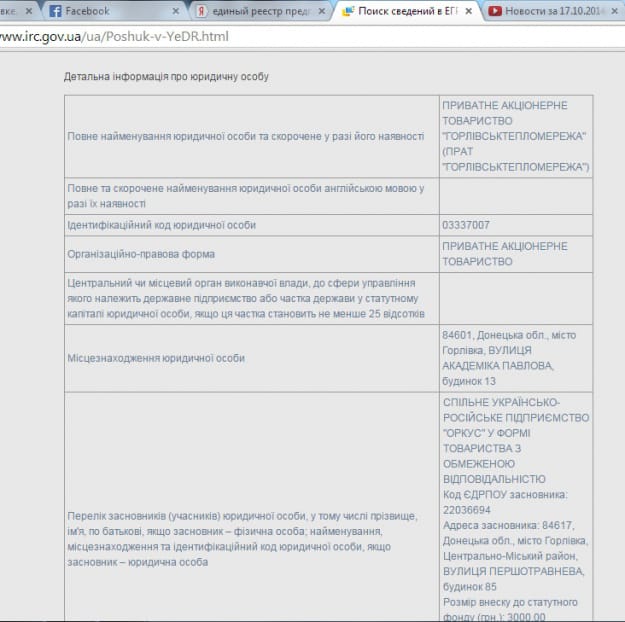Click the address bar with irc.gov.ua URL
Image resolution: width=625 pixels, height=622 pixels.
click(300, 36)
